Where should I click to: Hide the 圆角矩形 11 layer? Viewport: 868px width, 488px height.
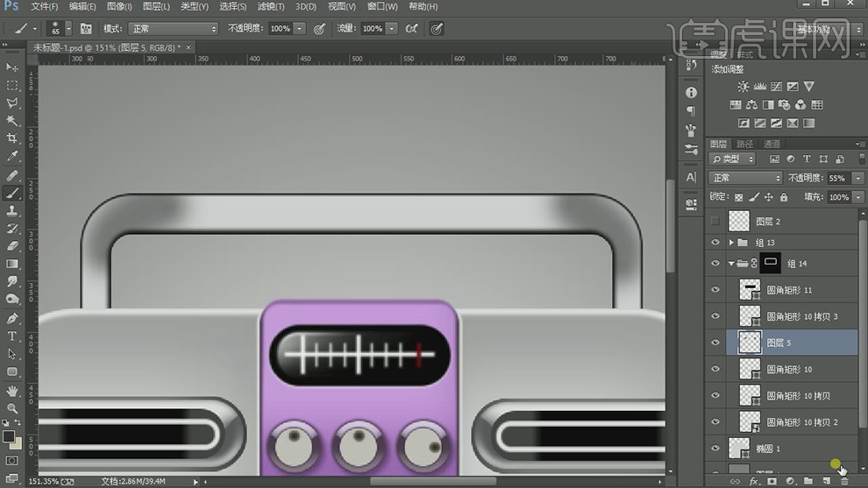pyautogui.click(x=715, y=290)
